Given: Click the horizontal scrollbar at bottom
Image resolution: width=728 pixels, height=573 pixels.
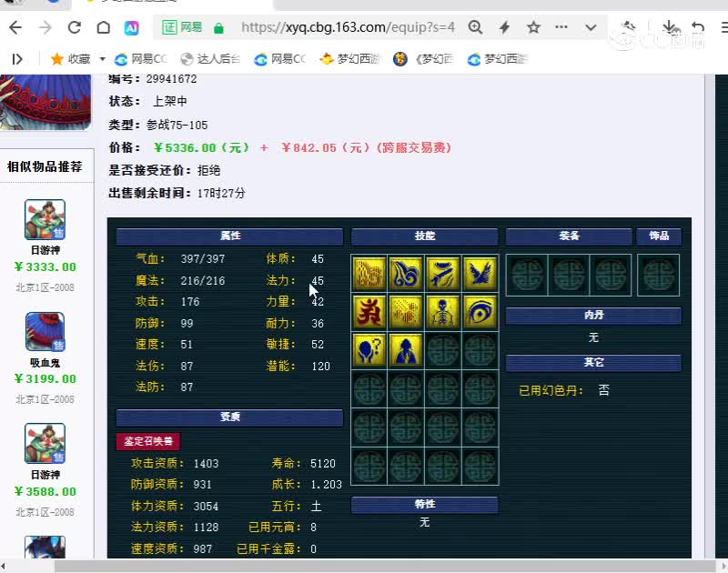Looking at the screenshot, I should pyautogui.click(x=384, y=566).
